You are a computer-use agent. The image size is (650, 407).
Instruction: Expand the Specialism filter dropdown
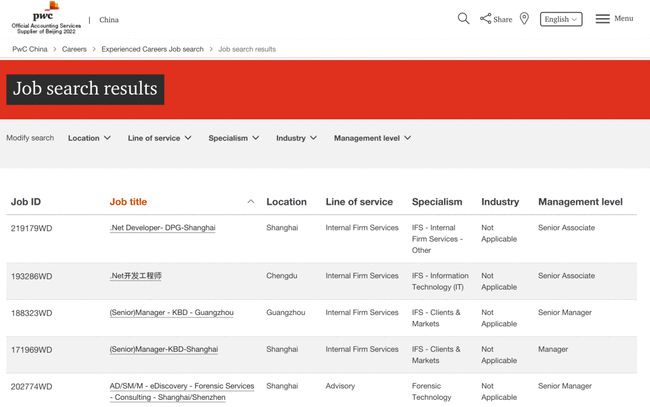(x=234, y=138)
